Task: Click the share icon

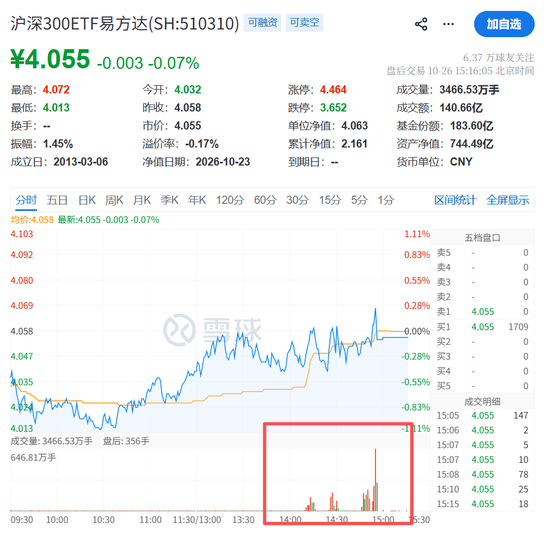Action: point(421,24)
